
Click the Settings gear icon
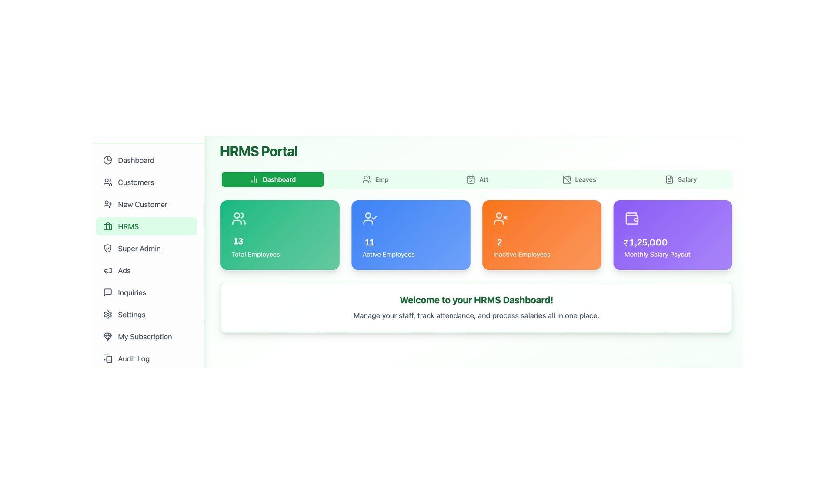[x=107, y=315]
